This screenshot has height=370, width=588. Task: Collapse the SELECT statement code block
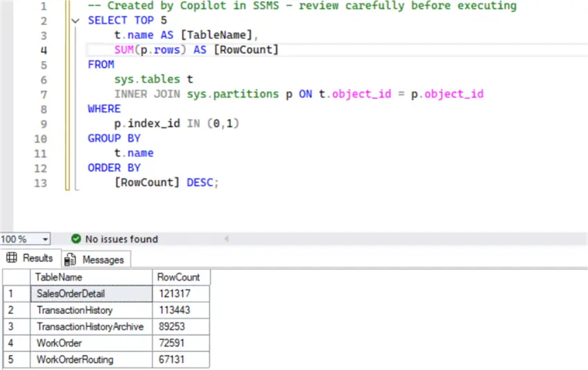pos(76,21)
